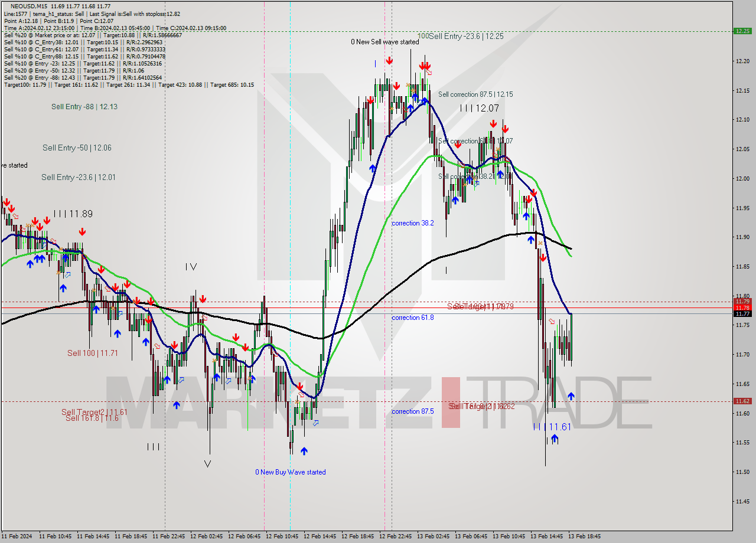Click the 'Sell Entry -23.6 | 12.01' label
Image resolution: width=756 pixels, height=543 pixels.
(x=79, y=177)
